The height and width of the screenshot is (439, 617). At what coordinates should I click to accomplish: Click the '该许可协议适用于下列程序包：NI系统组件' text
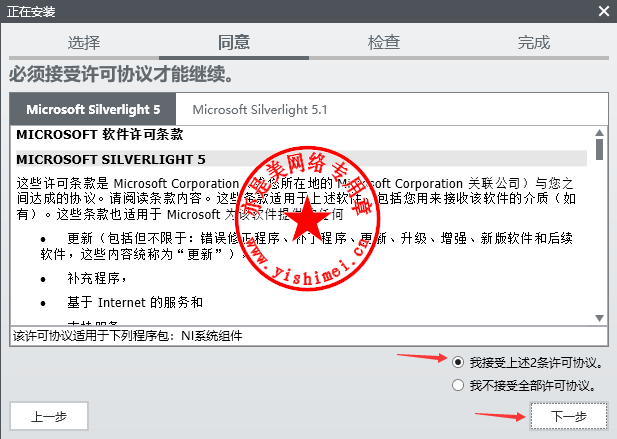click(127, 336)
